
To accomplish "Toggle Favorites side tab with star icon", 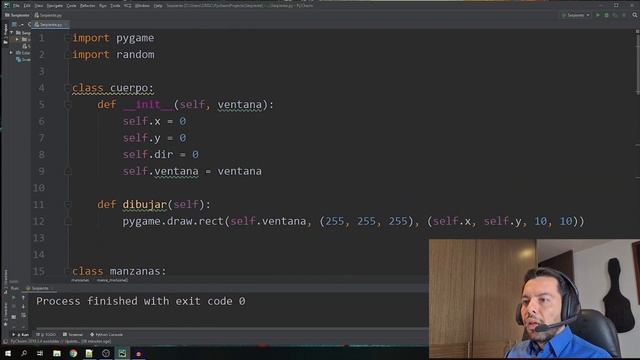I will point(5,313).
